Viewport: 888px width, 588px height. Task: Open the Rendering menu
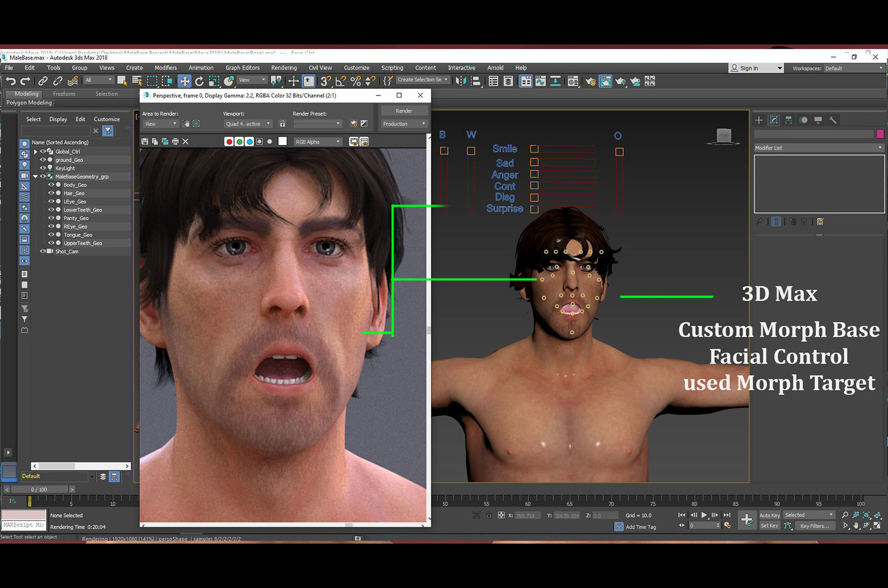point(284,68)
